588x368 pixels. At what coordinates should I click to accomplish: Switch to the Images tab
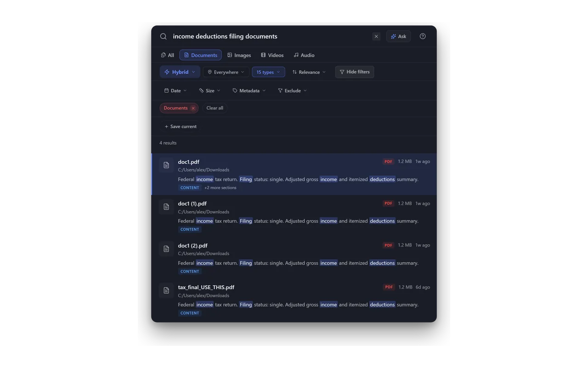tap(239, 55)
